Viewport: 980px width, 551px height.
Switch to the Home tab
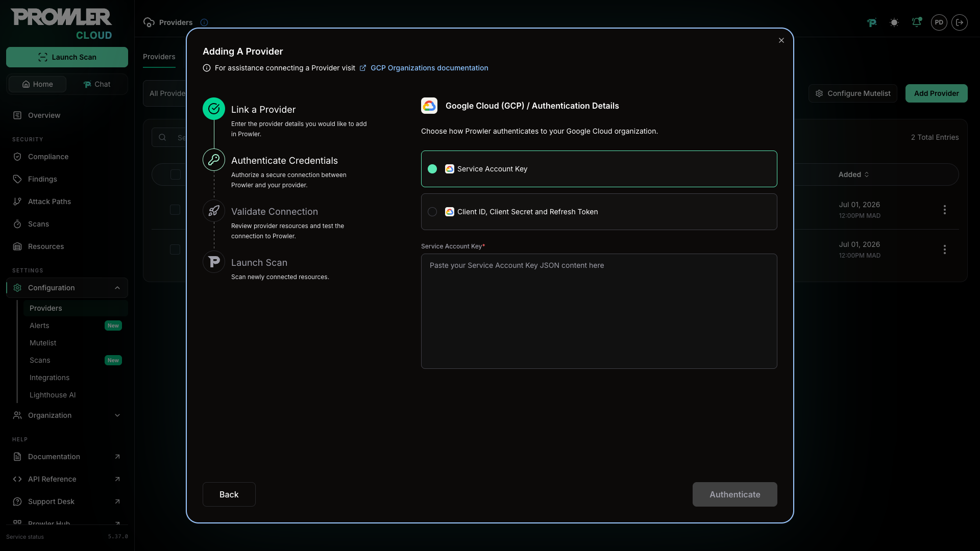pos(37,84)
